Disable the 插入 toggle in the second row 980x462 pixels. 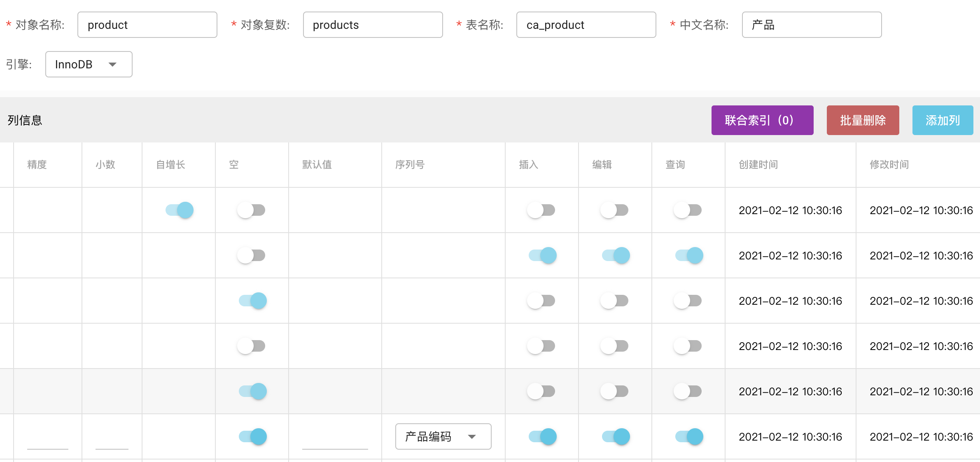coord(541,255)
